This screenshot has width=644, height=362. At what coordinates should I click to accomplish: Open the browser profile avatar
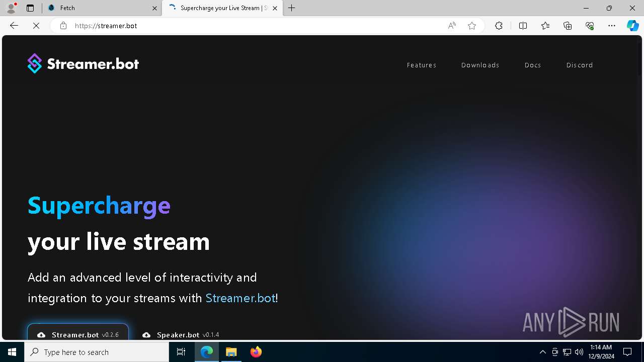tap(11, 8)
